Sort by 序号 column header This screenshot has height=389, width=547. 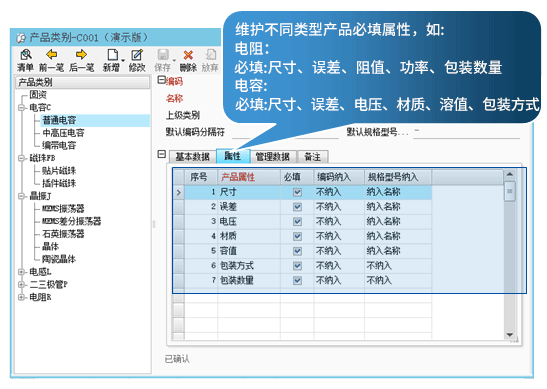(x=201, y=177)
